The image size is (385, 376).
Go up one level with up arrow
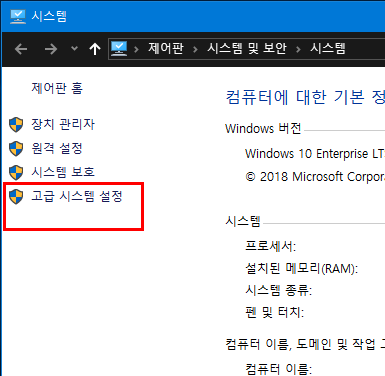(x=95, y=49)
